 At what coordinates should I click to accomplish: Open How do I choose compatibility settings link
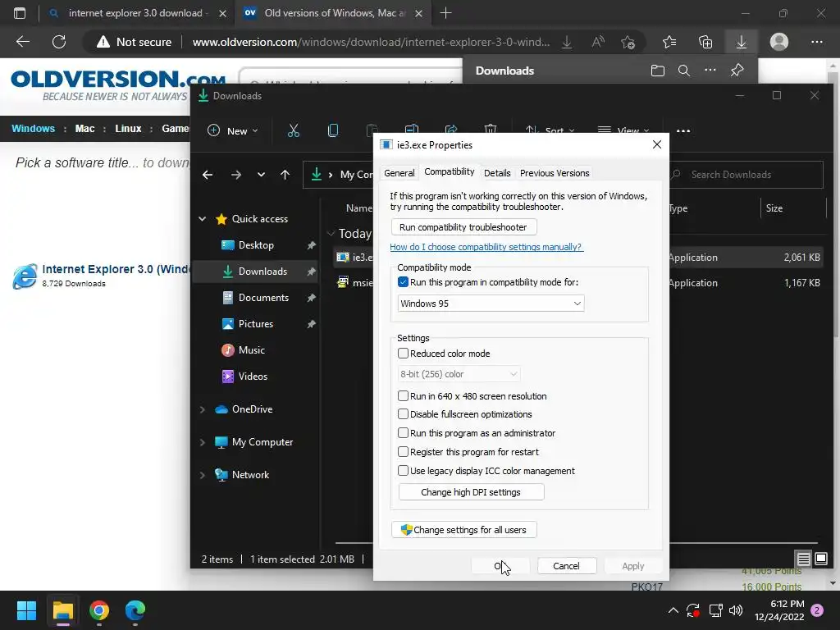[486, 247]
